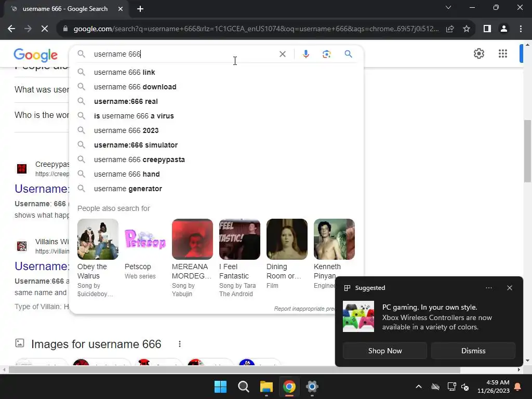This screenshot has width=532, height=399.
Task: Choose suggestion 'is username 666 a virus'
Action: click(x=217, y=116)
